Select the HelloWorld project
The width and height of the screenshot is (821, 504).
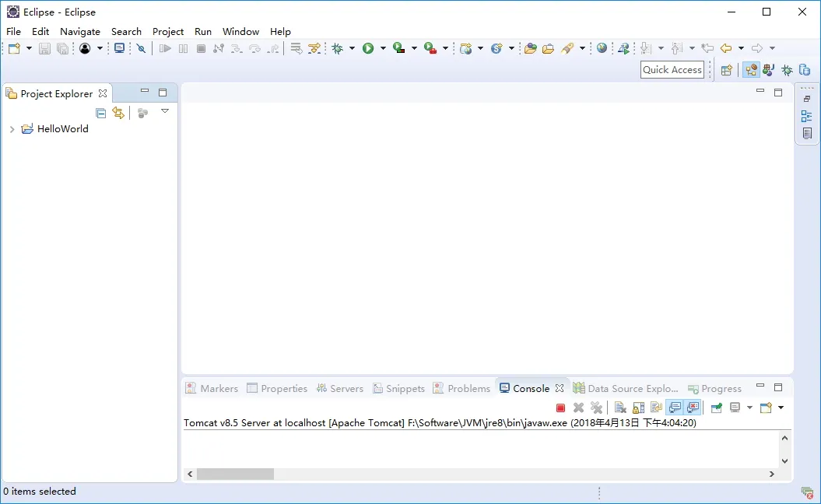62,129
